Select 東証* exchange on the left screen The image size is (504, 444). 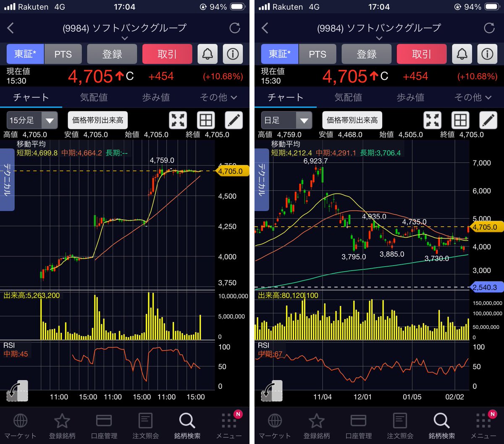click(25, 54)
